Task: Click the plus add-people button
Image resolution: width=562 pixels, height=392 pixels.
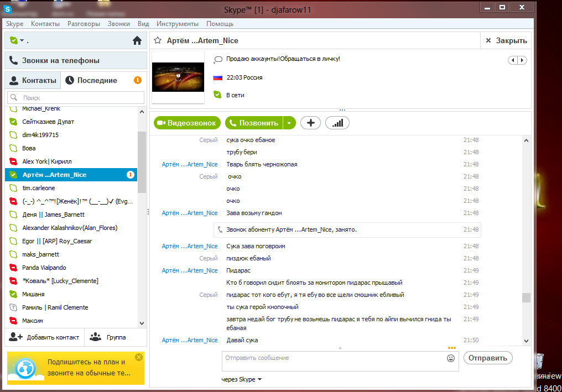Action: (310, 123)
